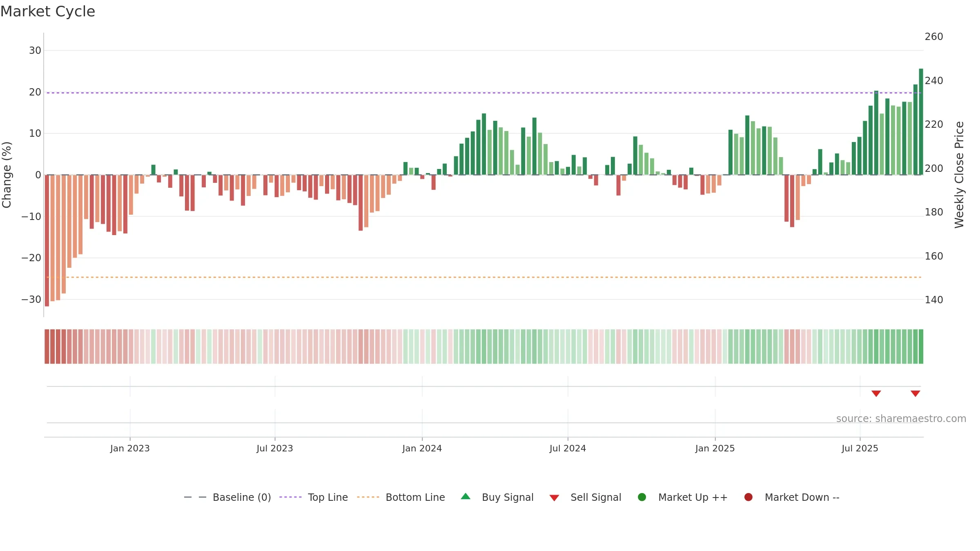Viewport: 980px width, 551px height.
Task: Click the Jul 2023 x-axis label
Action: [275, 448]
